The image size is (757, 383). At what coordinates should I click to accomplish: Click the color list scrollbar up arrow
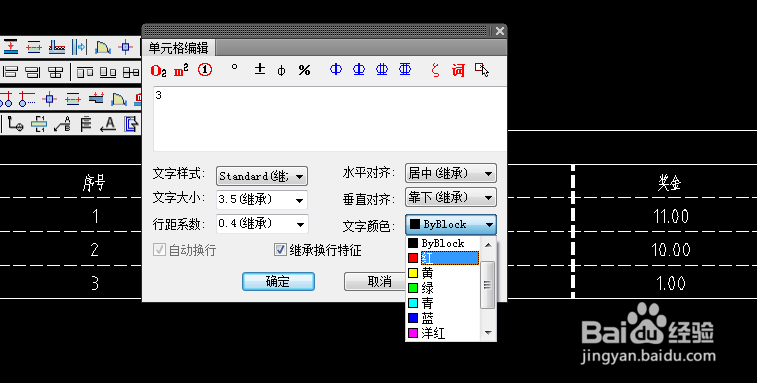coord(488,245)
